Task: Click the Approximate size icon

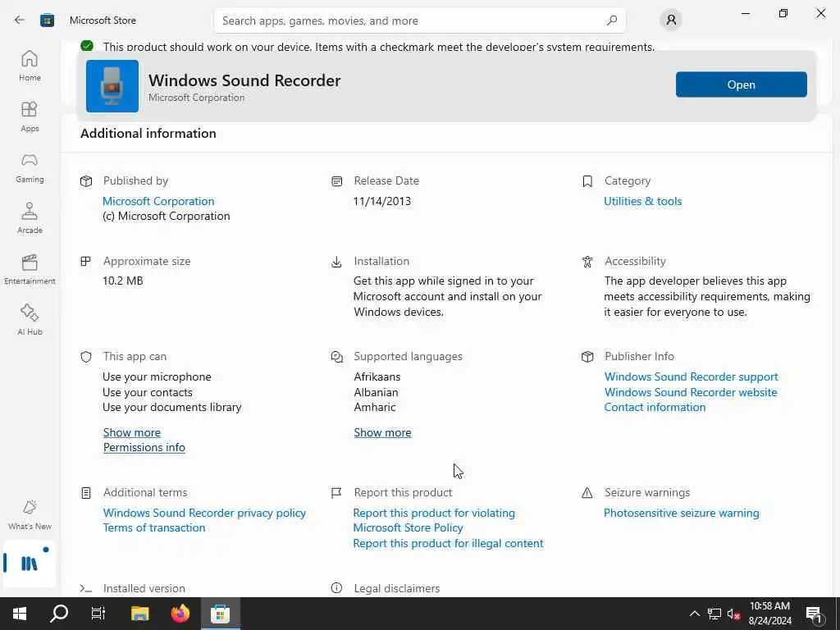Action: click(85, 262)
